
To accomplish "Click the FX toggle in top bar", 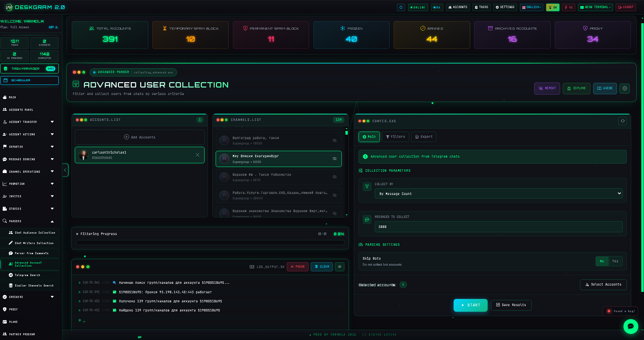I will pyautogui.click(x=569, y=7).
